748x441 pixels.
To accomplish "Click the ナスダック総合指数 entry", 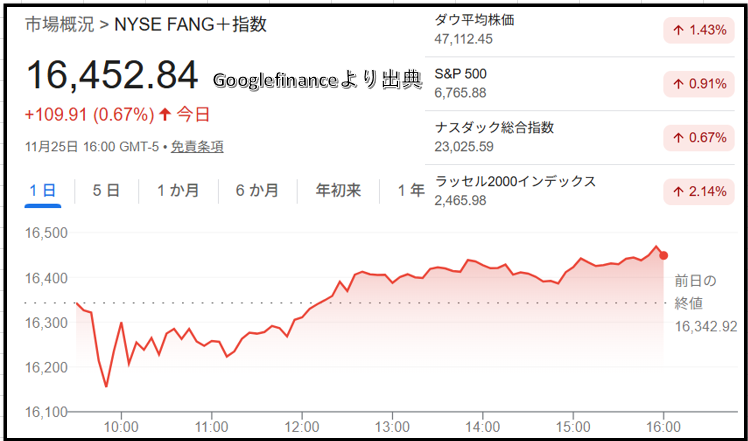I will [495, 128].
